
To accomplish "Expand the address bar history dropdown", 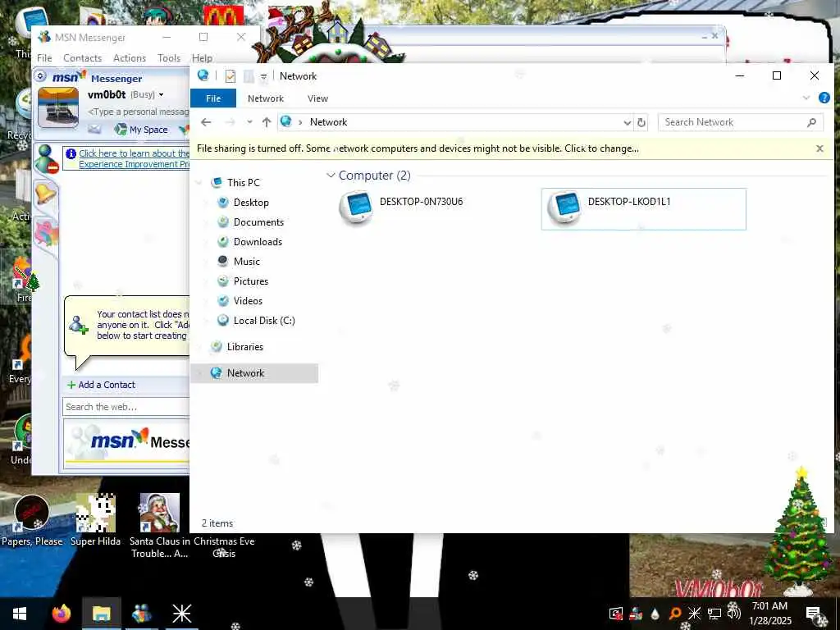I will point(627,123).
